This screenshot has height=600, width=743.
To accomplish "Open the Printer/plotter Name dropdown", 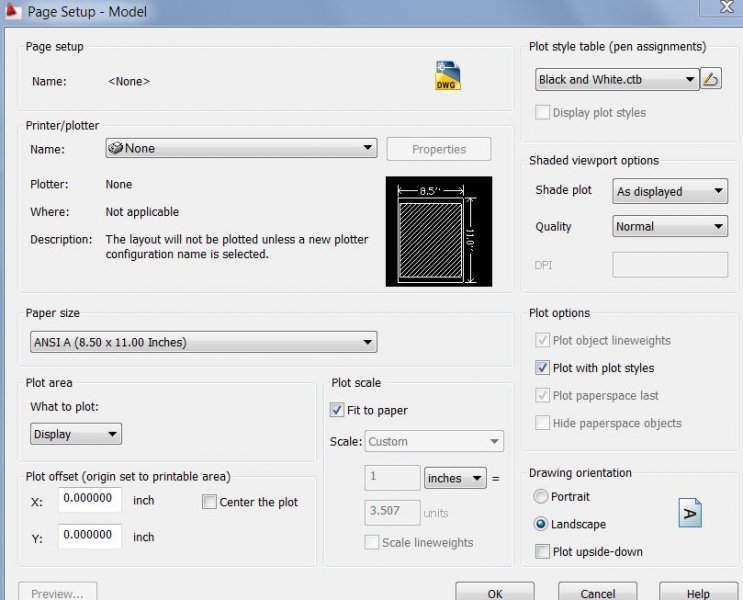I will click(241, 148).
